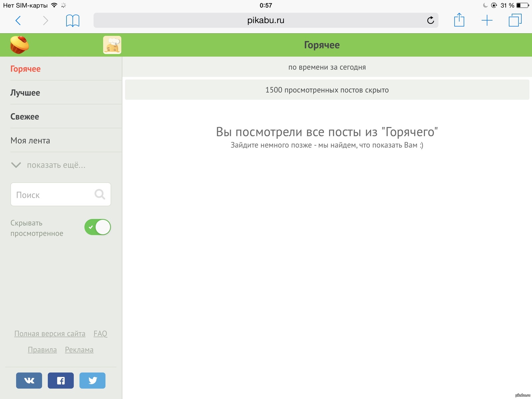Open the по времени за сегодня sort selector
The image size is (532, 399).
click(327, 67)
